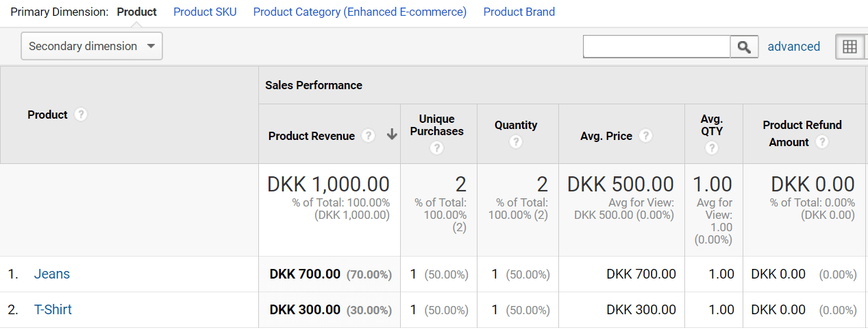Open Avg. Price help question icon
This screenshot has width=868, height=330.
click(645, 136)
